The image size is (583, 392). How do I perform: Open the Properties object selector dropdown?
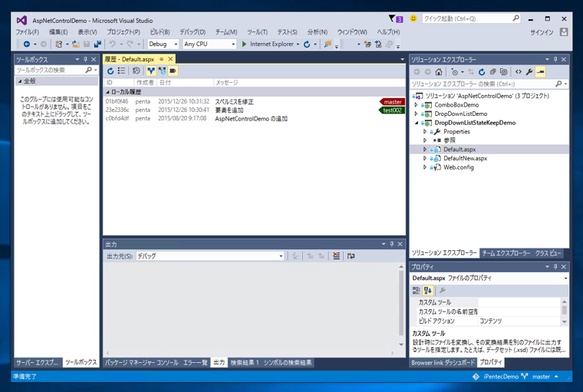coord(566,278)
